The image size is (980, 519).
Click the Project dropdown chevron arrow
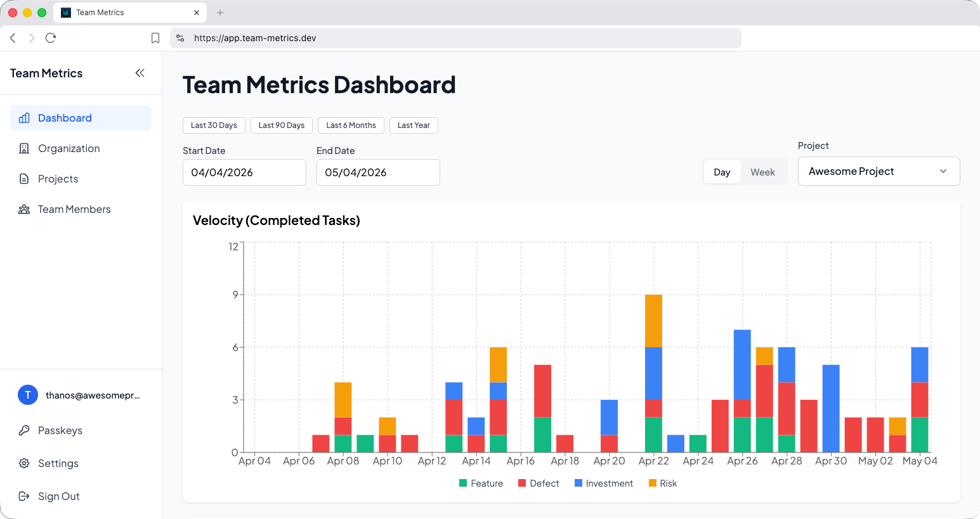click(943, 171)
